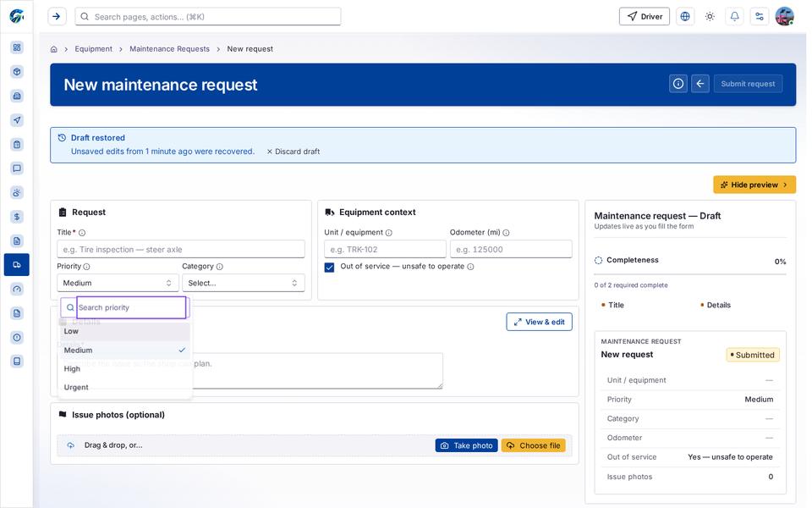This screenshot has width=812, height=508.
Task: Choose Medium from the priority list
Action: [125, 351]
